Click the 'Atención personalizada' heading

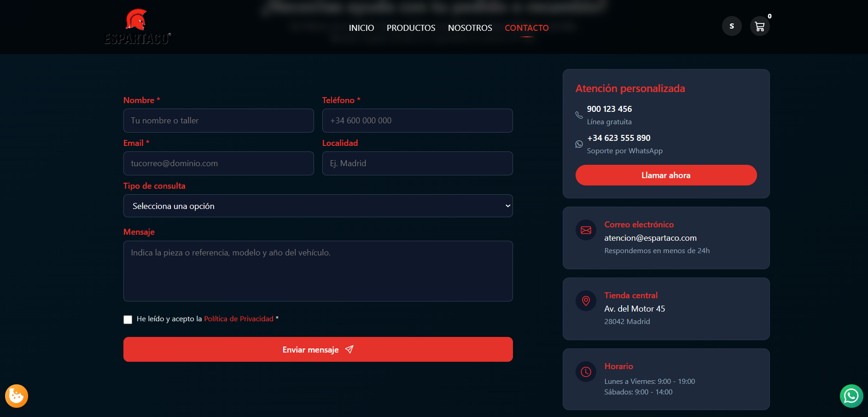pyautogui.click(x=630, y=88)
